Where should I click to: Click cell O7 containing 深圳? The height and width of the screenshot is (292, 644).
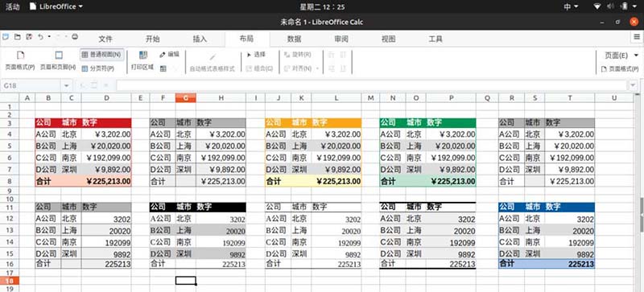(416, 170)
